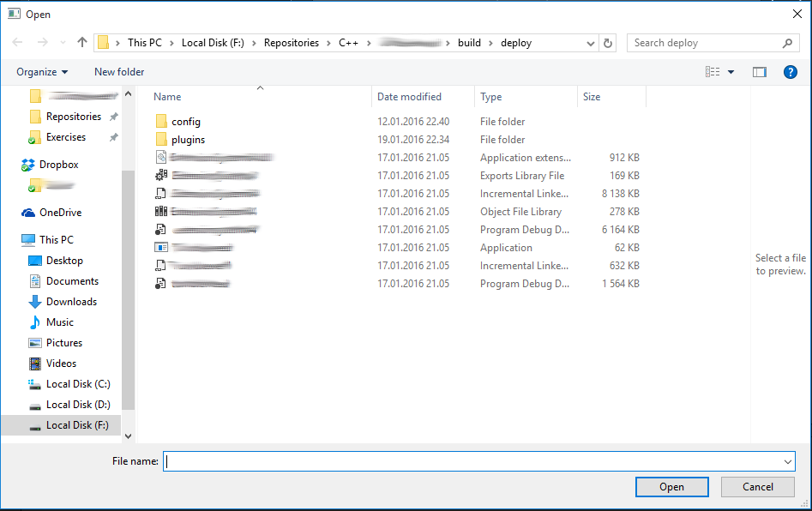The width and height of the screenshot is (812, 511).
Task: Open the config folder
Action: click(185, 122)
